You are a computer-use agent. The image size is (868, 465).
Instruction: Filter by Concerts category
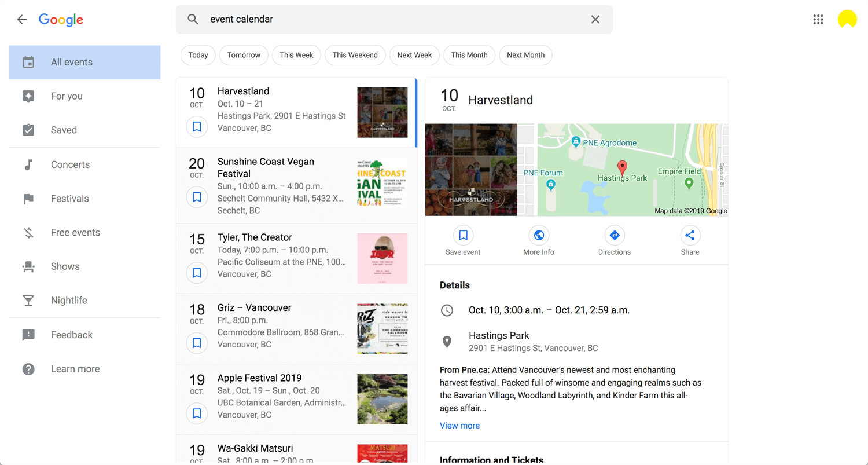click(x=84, y=164)
